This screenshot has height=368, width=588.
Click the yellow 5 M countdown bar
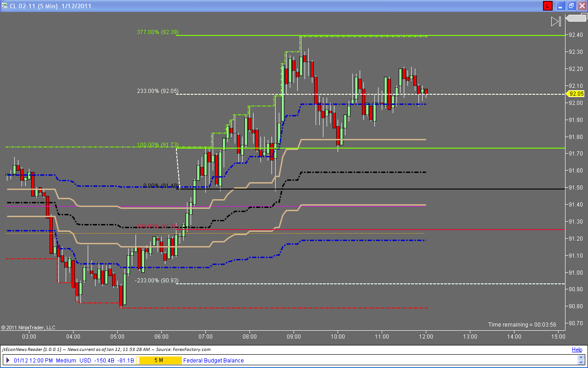coord(158,360)
